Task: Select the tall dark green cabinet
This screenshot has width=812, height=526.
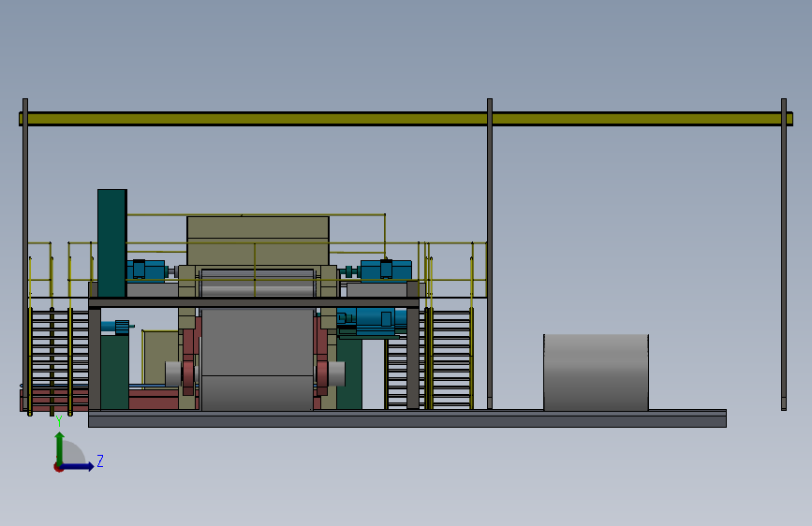Action: (x=111, y=243)
